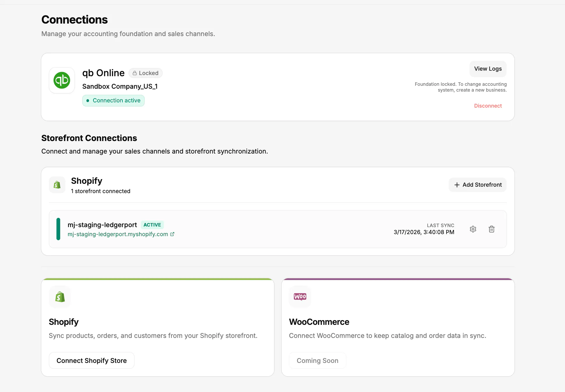Click the Locked badge next to qb Online
Image resolution: width=565 pixels, height=392 pixels.
click(x=145, y=73)
